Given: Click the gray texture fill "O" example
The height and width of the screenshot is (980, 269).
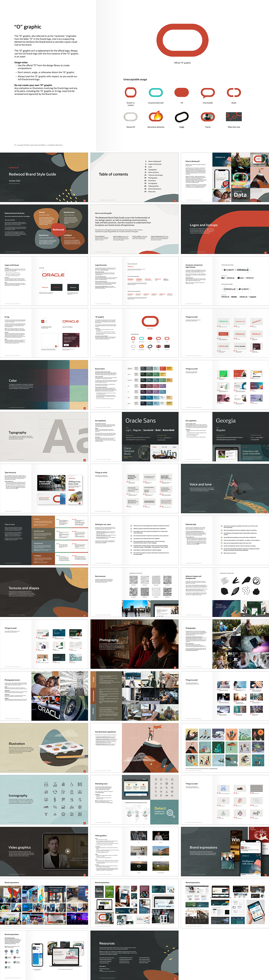Looking at the screenshot, I should coord(130,117).
